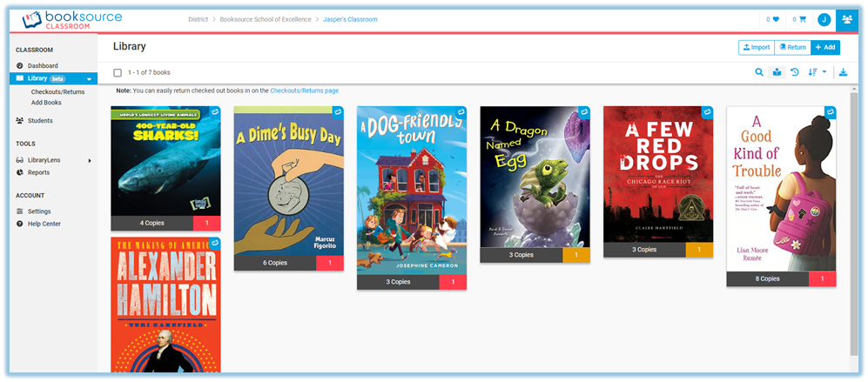Image resolution: width=868 pixels, height=382 pixels.
Task: Click the blue group-of-people icon at the top right
Action: [847, 19]
